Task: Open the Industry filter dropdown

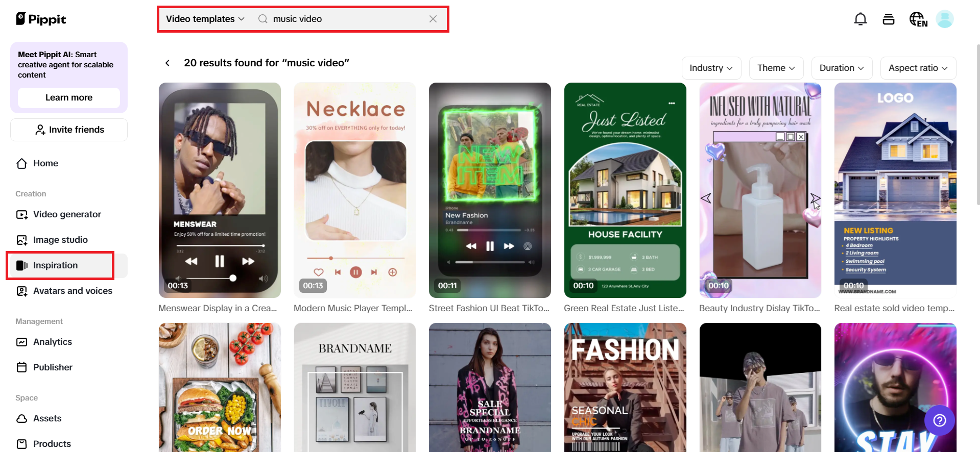Action: (711, 68)
